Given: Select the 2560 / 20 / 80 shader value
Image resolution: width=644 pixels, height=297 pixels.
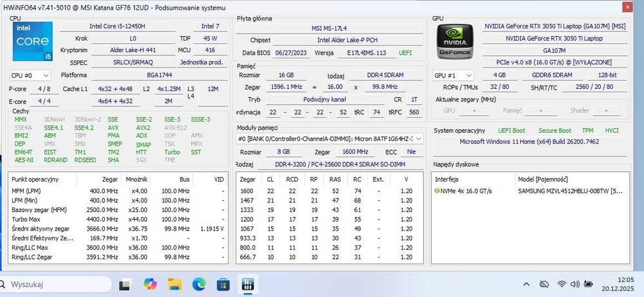Looking at the screenshot, I should (x=594, y=87).
